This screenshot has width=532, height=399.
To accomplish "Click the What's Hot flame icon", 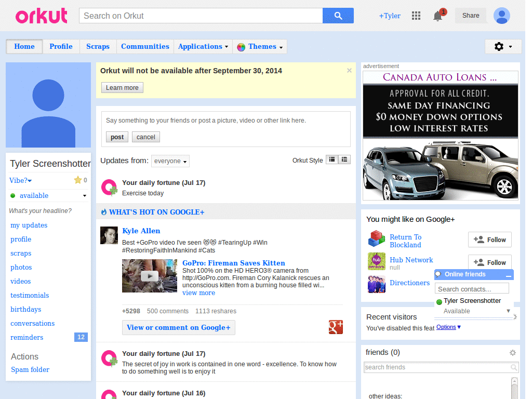I will click(104, 212).
